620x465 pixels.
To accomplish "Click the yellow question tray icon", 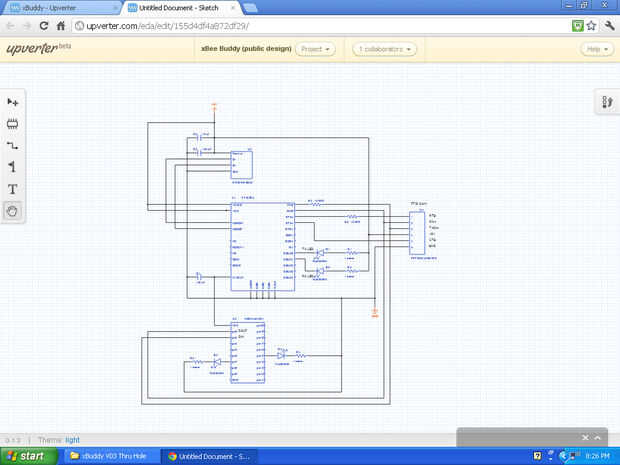I will pyautogui.click(x=537, y=456).
